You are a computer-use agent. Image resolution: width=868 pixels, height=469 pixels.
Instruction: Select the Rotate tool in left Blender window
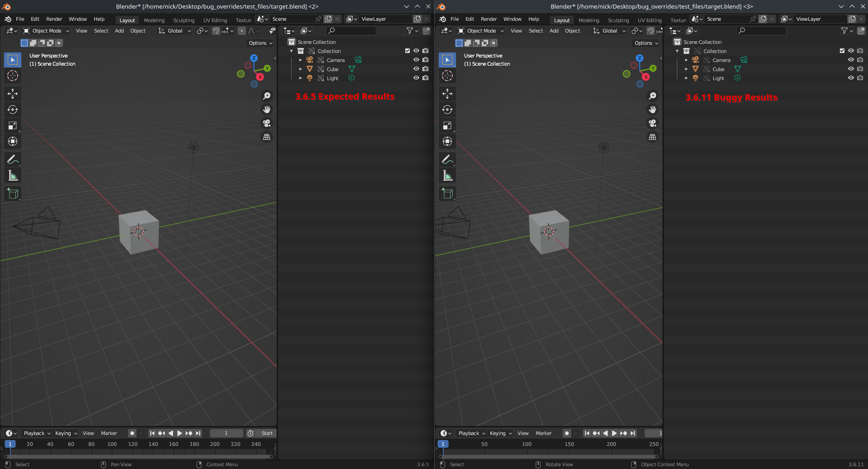pos(13,110)
